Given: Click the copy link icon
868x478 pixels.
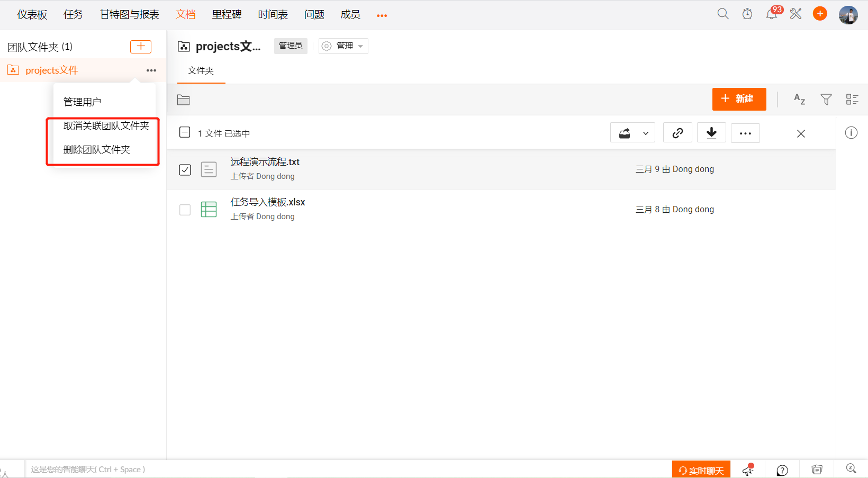Looking at the screenshot, I should [x=677, y=133].
